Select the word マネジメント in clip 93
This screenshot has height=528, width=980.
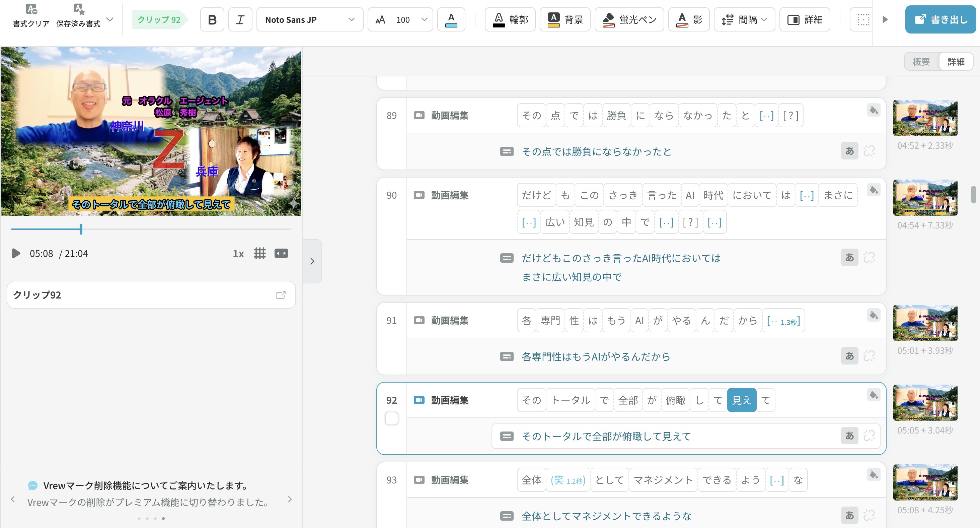[x=663, y=480]
